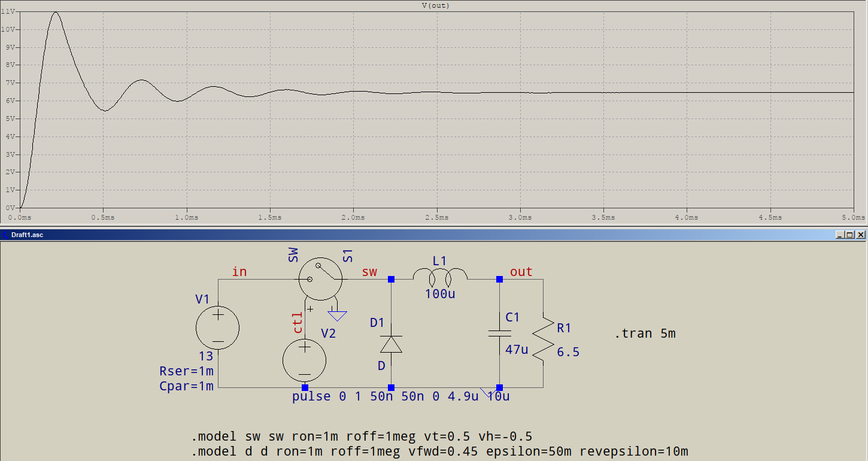868x461 pixels.
Task: Maximize the Draft1.asc window
Action: (850, 235)
